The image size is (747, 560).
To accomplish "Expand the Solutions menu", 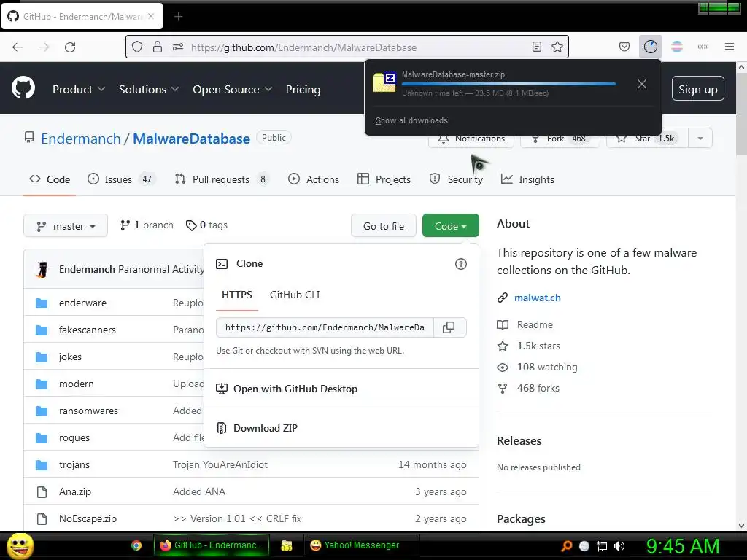I will 149,89.
